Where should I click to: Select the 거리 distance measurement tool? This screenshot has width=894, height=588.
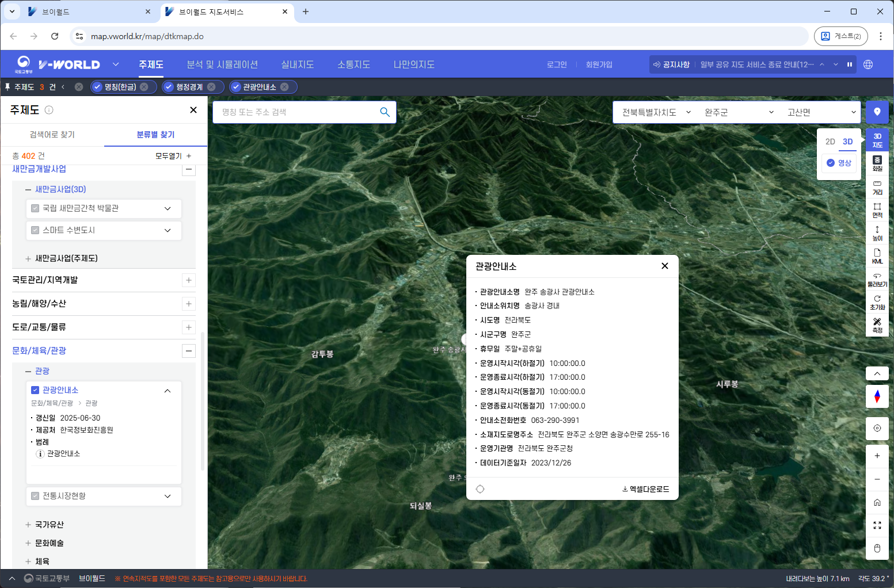(877, 187)
